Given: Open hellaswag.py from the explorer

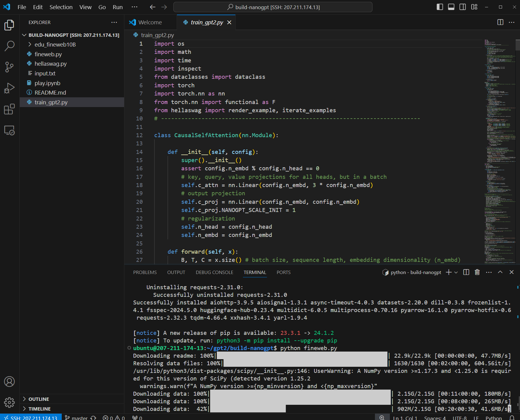Looking at the screenshot, I should [x=50, y=64].
